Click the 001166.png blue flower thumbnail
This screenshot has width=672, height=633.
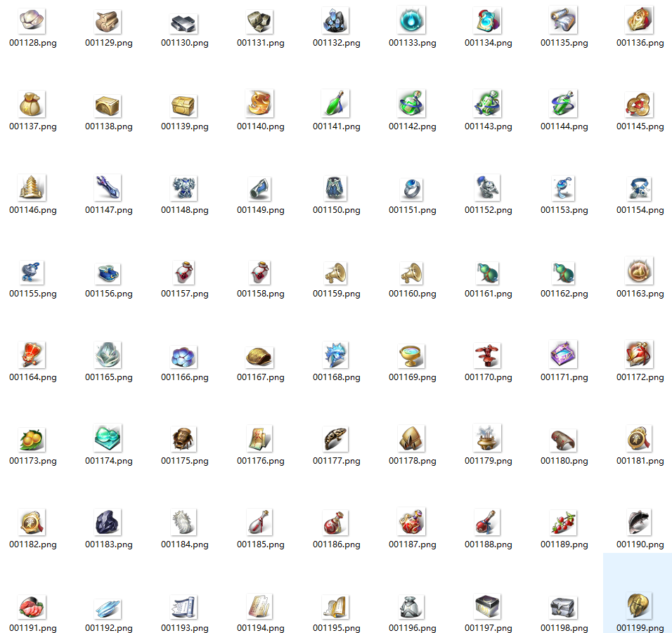(x=184, y=356)
